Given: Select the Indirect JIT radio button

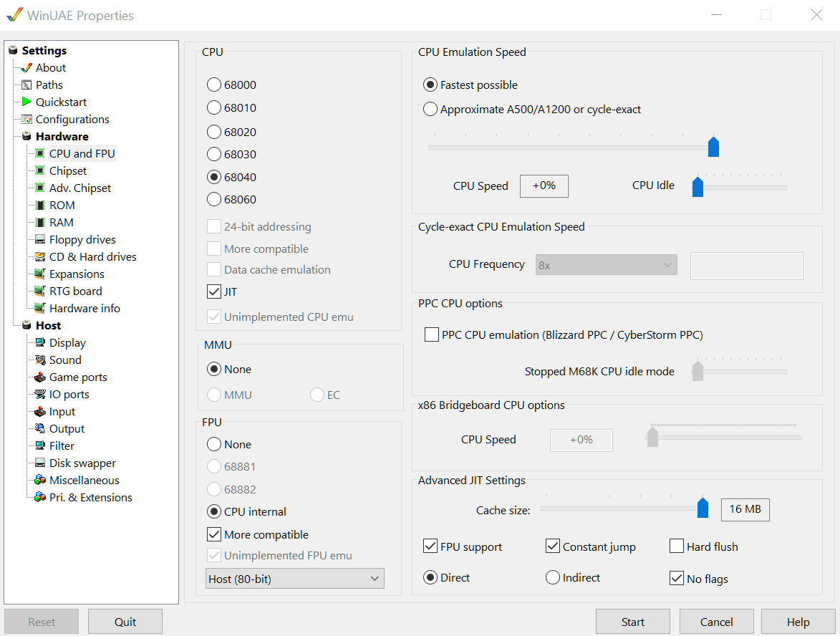Looking at the screenshot, I should tap(553, 577).
